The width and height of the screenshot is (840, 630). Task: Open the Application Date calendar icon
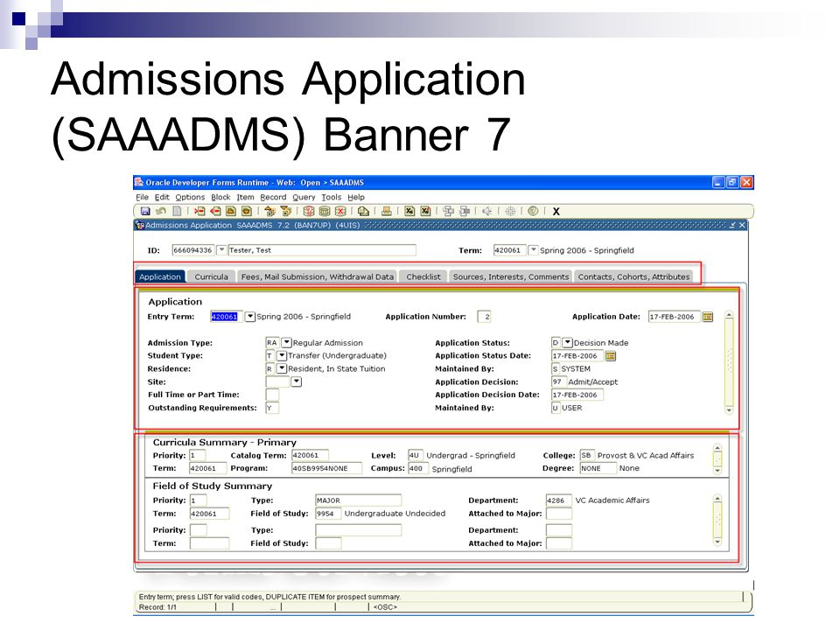point(708,317)
